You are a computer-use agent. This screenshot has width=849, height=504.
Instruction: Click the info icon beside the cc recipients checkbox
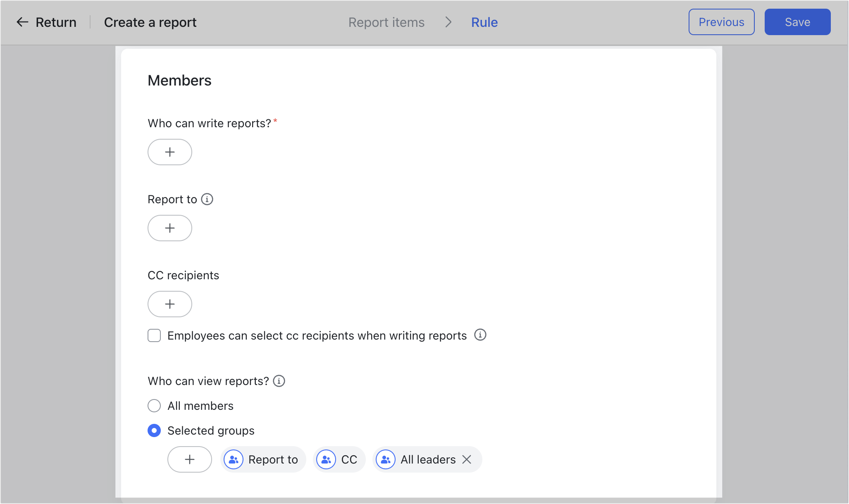pyautogui.click(x=480, y=335)
